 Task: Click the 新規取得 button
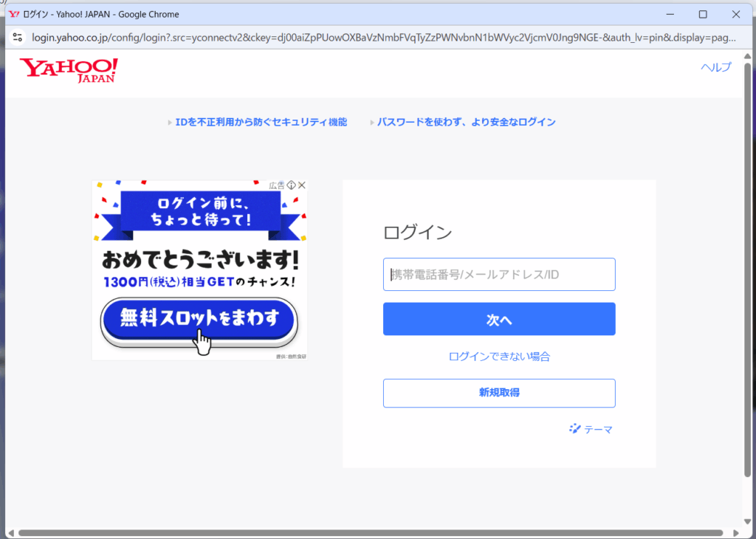(x=499, y=393)
